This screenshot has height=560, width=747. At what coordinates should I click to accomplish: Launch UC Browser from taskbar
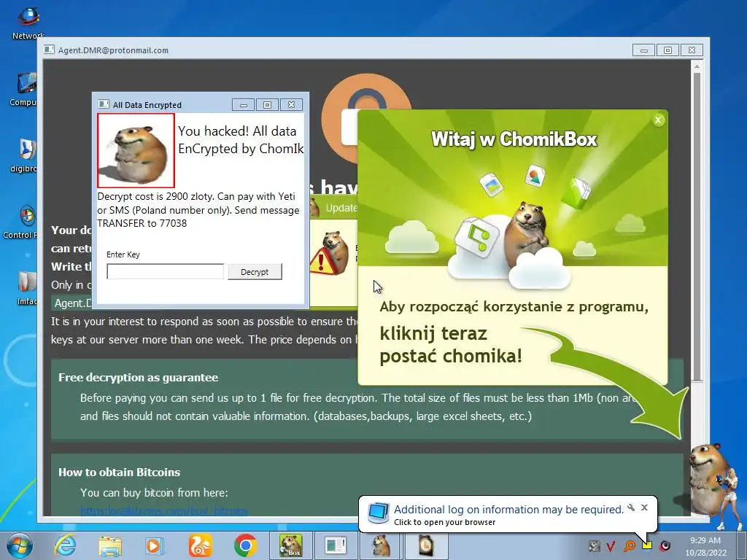(x=200, y=545)
